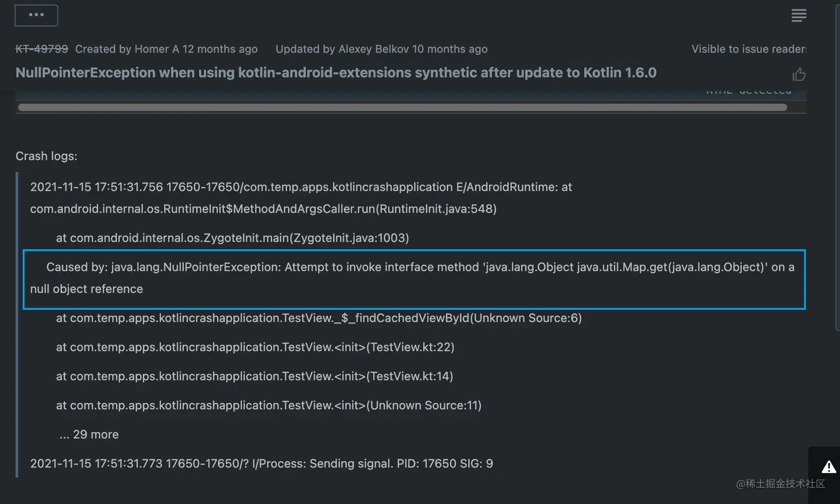
Task: Click the vertical scrollbar on the right edge
Action: coord(837,167)
